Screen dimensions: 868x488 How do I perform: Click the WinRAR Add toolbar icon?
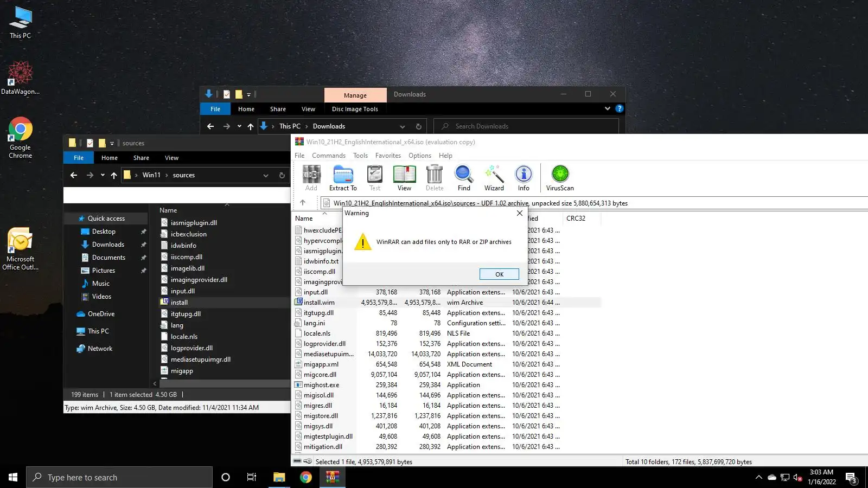pyautogui.click(x=311, y=178)
